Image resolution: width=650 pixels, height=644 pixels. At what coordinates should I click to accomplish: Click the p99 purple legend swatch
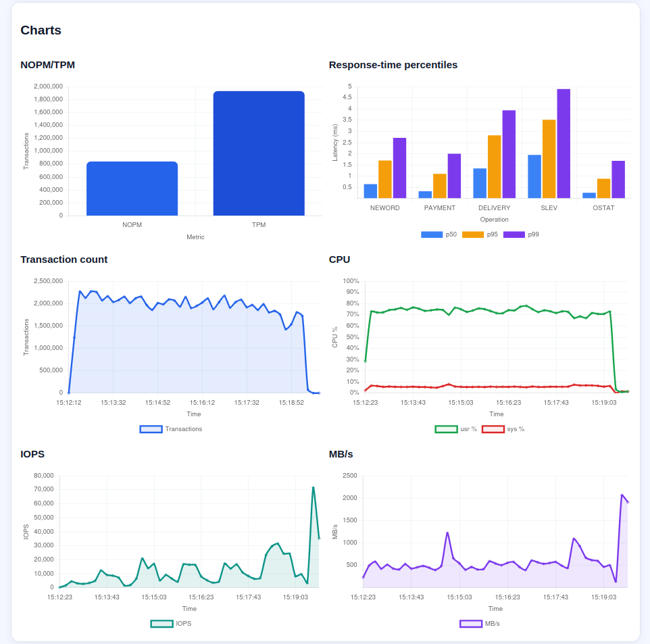point(514,234)
